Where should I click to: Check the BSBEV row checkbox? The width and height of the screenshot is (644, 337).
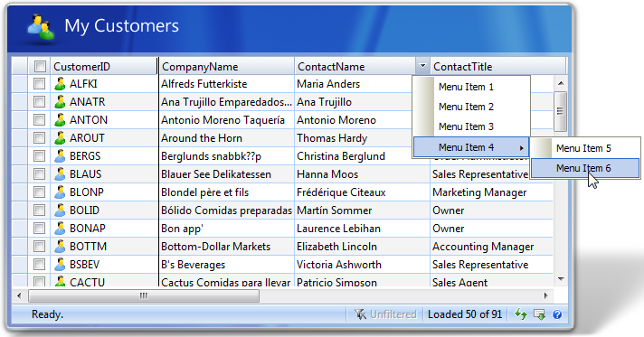pos(40,265)
